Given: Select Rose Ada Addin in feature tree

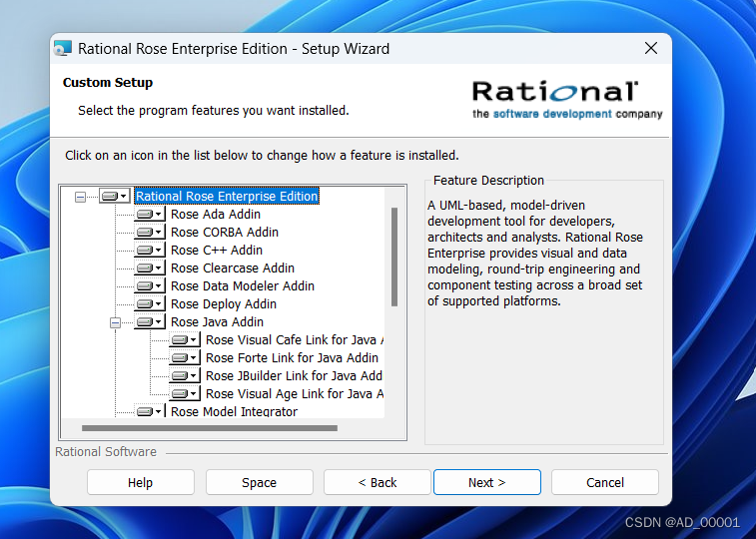Looking at the screenshot, I should click(x=216, y=215).
